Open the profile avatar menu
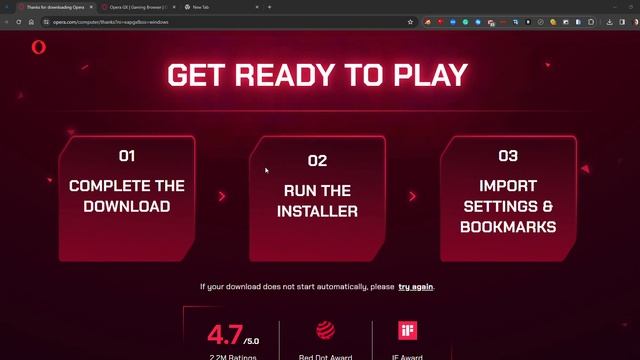 (636, 22)
